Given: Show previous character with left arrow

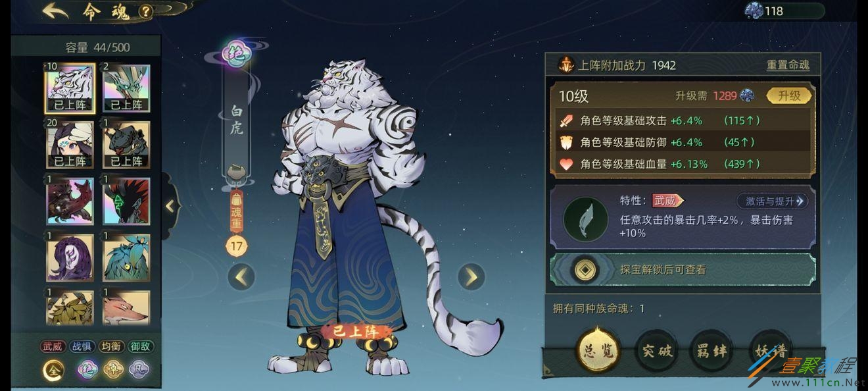Looking at the screenshot, I should (241, 277).
